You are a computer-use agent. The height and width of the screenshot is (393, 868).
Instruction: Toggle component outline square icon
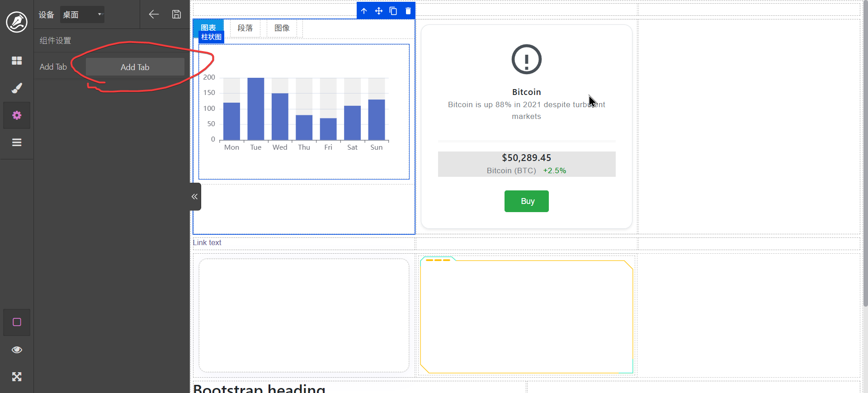pyautogui.click(x=17, y=322)
